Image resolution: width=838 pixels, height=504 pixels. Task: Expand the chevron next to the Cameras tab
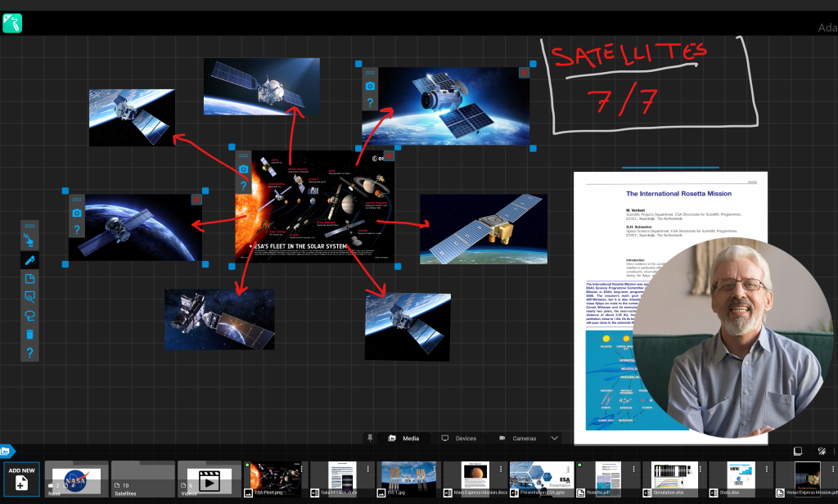click(554, 438)
